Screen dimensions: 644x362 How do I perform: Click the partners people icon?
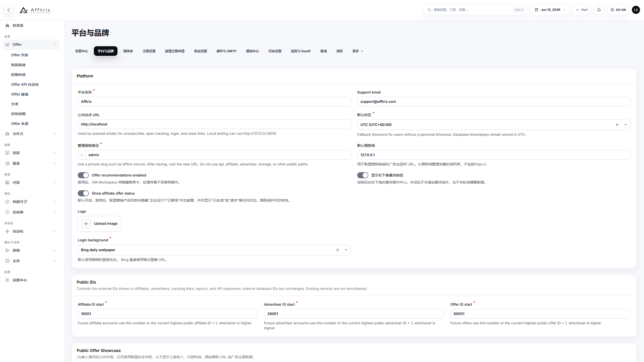click(7, 134)
